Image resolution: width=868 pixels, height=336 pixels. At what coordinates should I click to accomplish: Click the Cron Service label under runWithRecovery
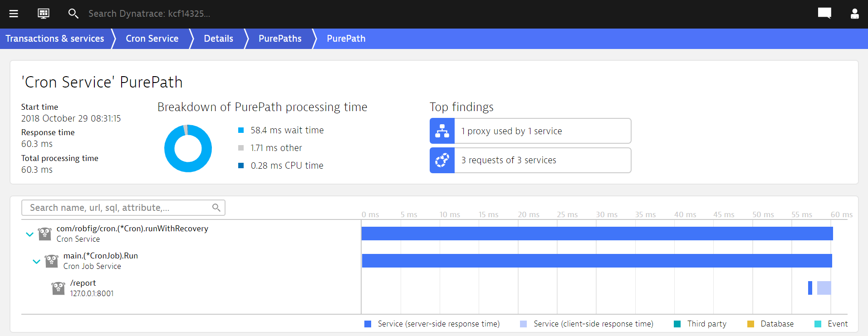(78, 239)
